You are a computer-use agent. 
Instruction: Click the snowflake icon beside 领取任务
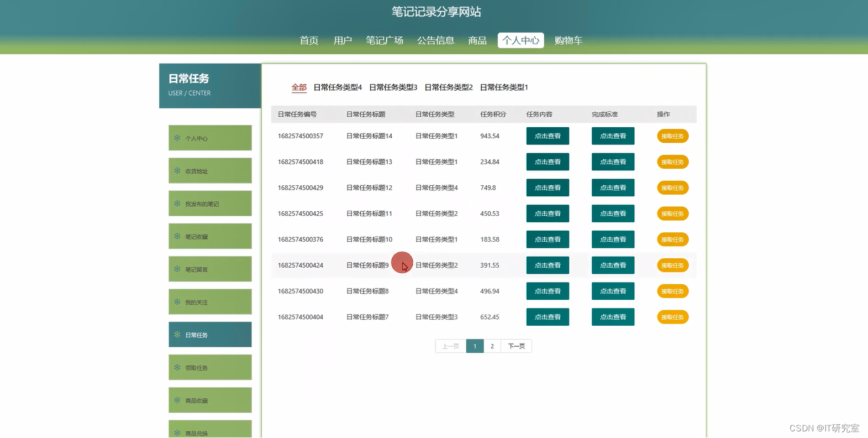177,367
